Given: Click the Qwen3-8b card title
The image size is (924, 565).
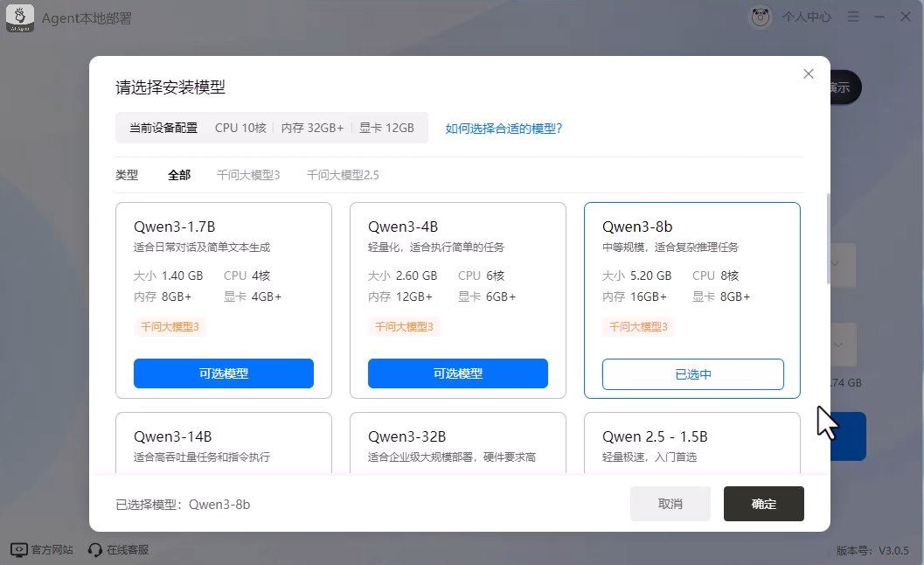Looking at the screenshot, I should point(637,227).
